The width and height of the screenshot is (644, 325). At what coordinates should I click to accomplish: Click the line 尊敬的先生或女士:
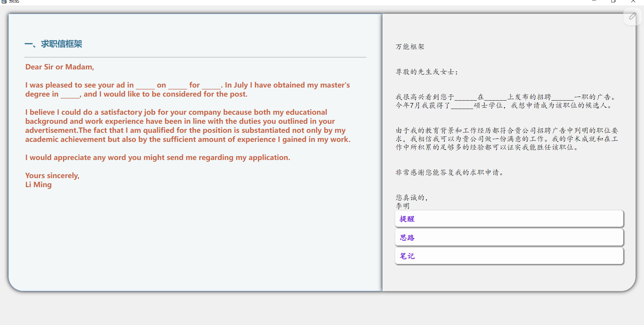(x=427, y=72)
